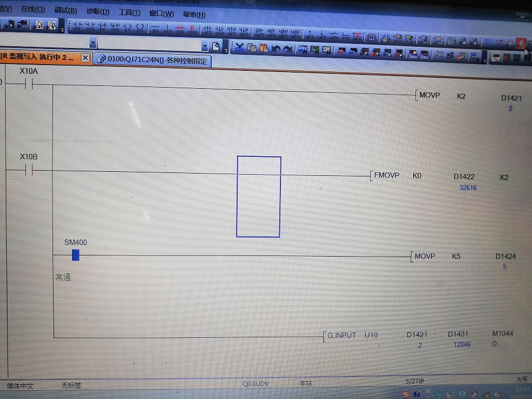532x399 pixels.
Task: Click the Sogou input icon in taskbar
Action: click(x=407, y=394)
